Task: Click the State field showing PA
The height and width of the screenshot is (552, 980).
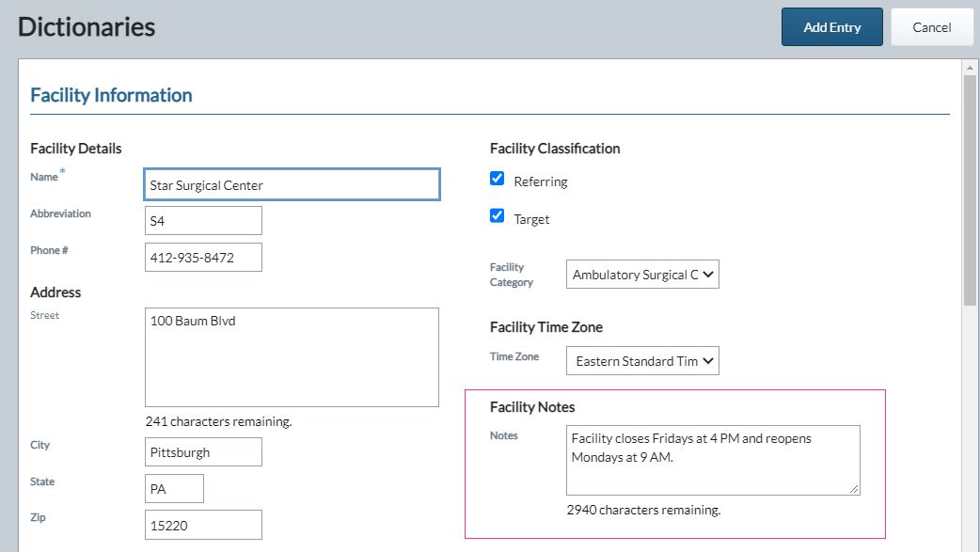Action: pos(174,489)
